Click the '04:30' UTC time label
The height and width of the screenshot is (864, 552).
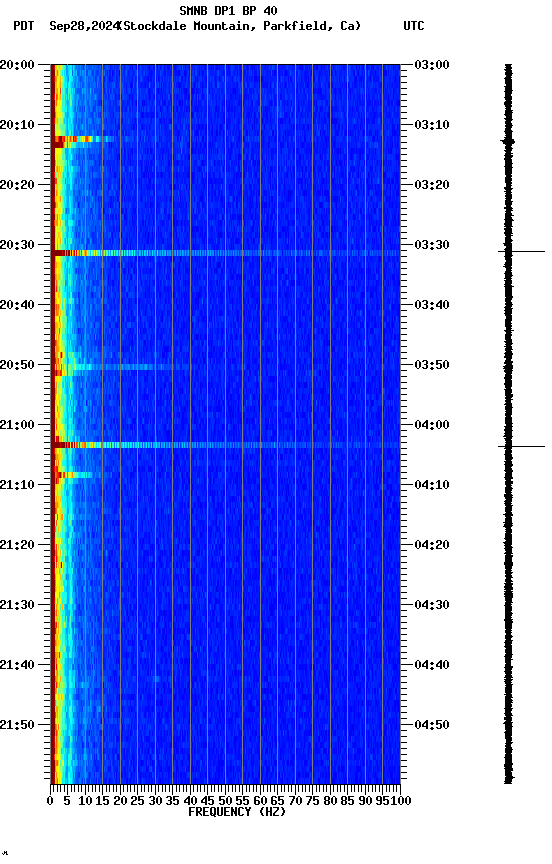point(432,606)
